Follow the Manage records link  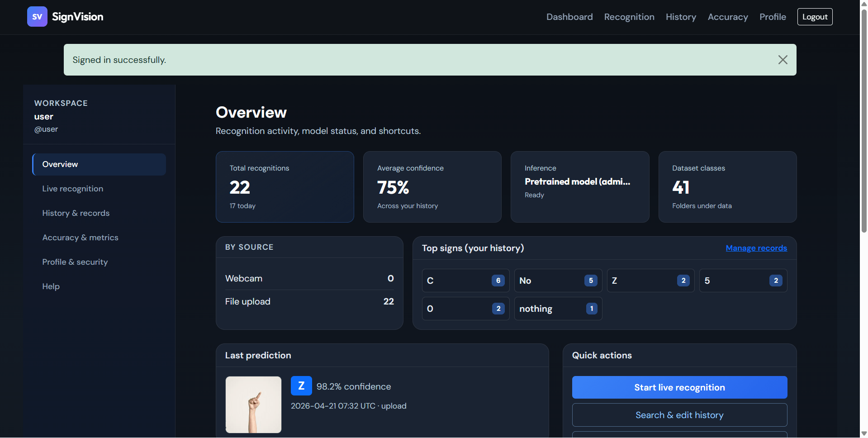756,248
